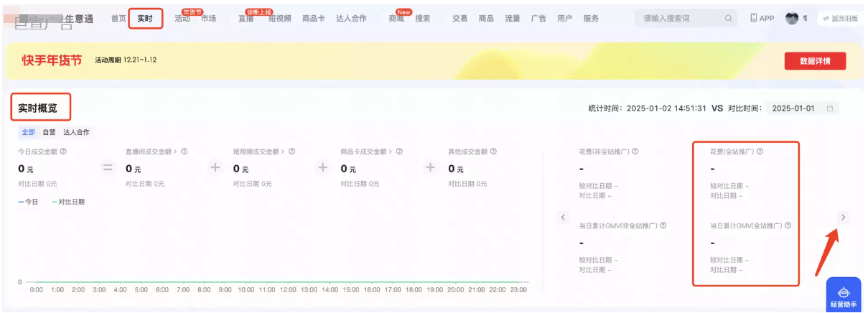Open the 短视频 navigation item
868x313 pixels.
(280, 19)
